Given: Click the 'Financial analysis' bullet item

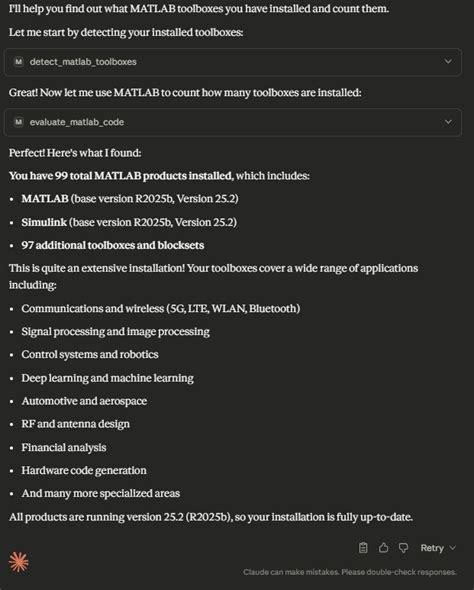Looking at the screenshot, I should tap(64, 447).
